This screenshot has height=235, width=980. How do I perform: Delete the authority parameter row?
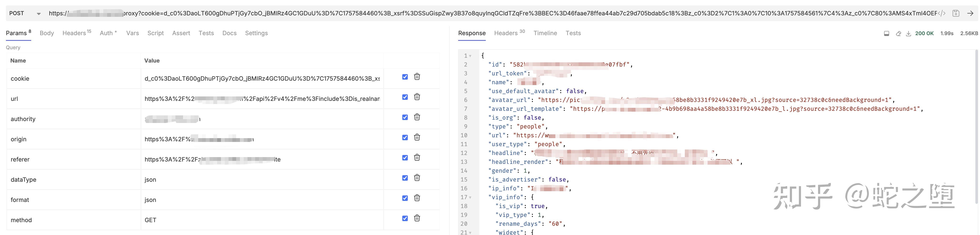click(x=417, y=117)
